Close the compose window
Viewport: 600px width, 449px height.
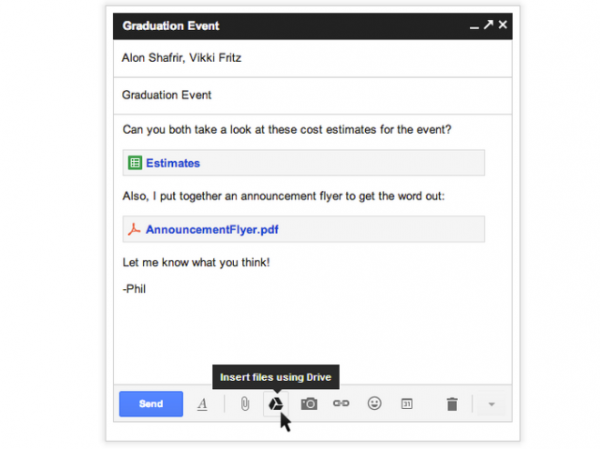tap(503, 24)
